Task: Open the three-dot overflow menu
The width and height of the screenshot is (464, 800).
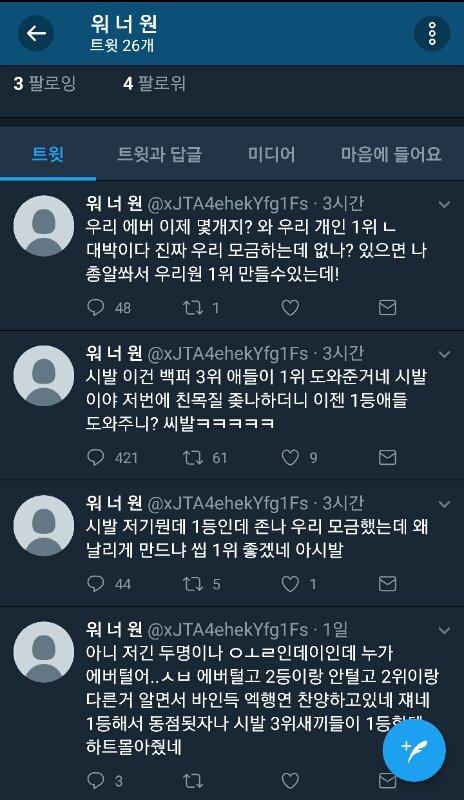Action: [432, 34]
